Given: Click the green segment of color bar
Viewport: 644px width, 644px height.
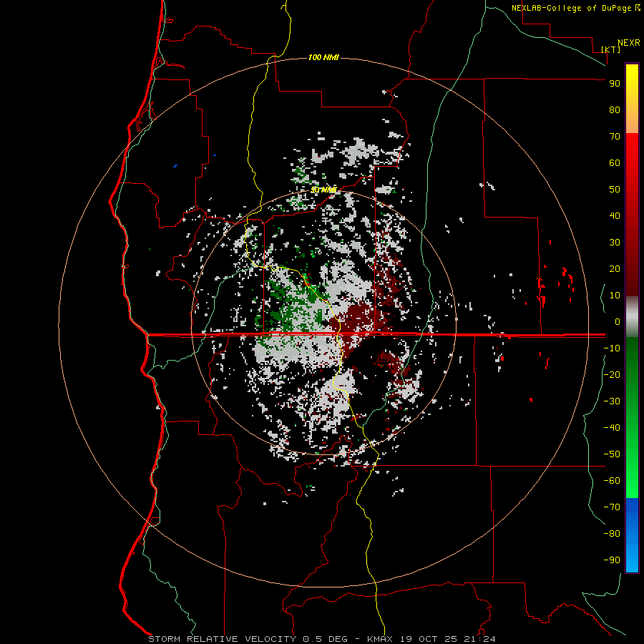Looking at the screenshot, I should tap(632, 418).
